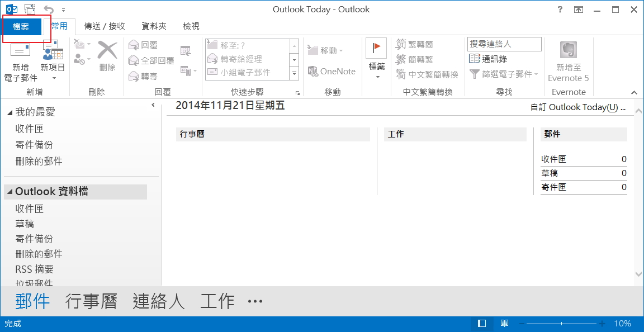Open 收件匣 link in the 郵件 summary

553,159
